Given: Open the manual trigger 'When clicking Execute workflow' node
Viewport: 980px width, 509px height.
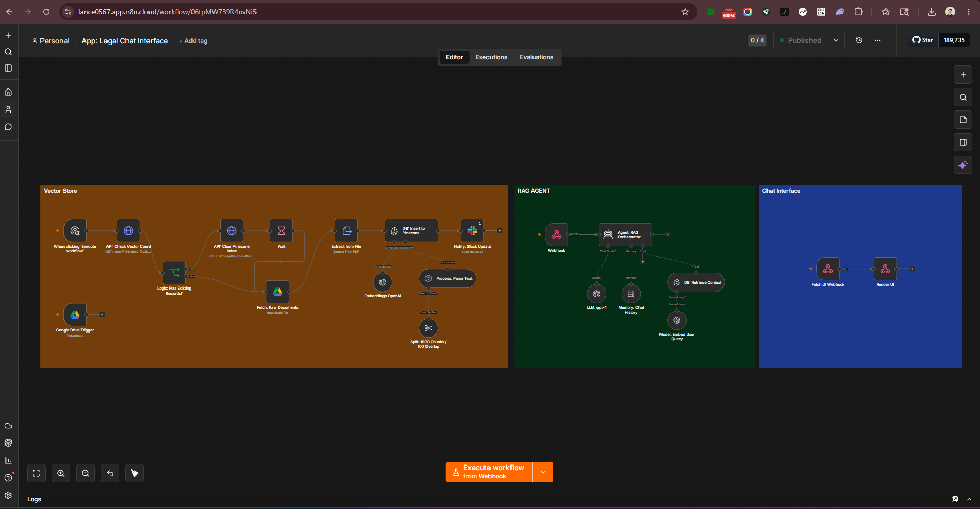Looking at the screenshot, I should pyautogui.click(x=75, y=231).
